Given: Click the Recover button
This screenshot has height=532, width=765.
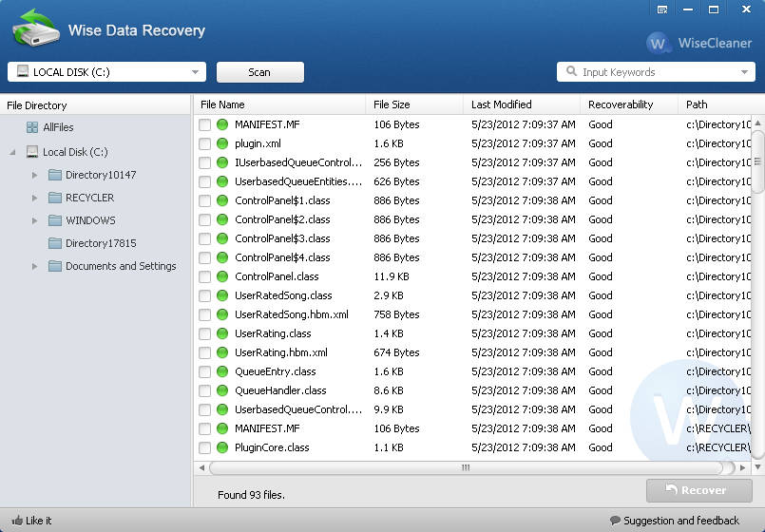Looking at the screenshot, I should click(x=698, y=490).
